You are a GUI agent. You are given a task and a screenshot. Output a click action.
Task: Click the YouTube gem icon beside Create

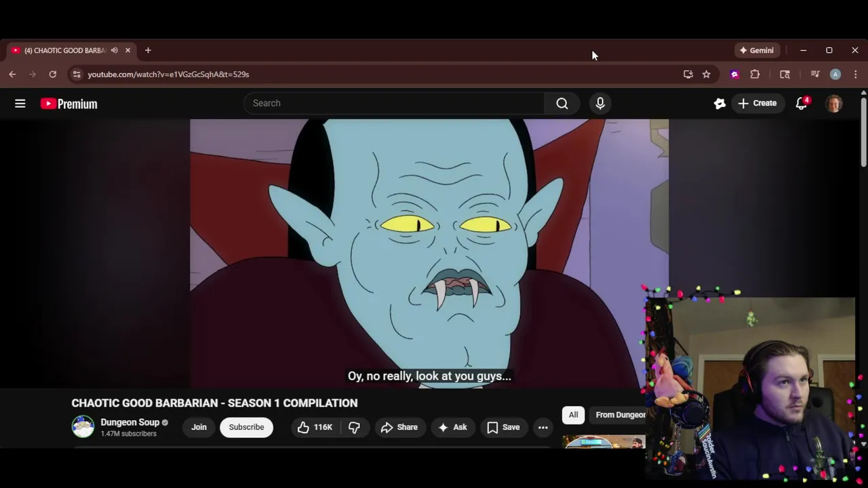click(x=719, y=103)
